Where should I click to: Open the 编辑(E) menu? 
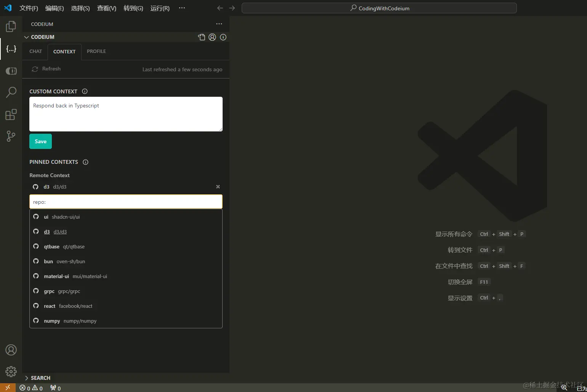tap(55, 8)
